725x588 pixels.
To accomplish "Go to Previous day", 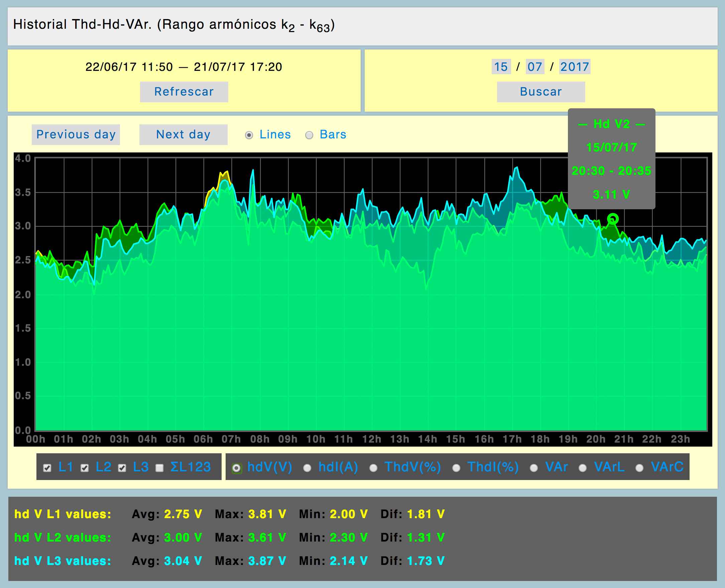I will point(76,134).
